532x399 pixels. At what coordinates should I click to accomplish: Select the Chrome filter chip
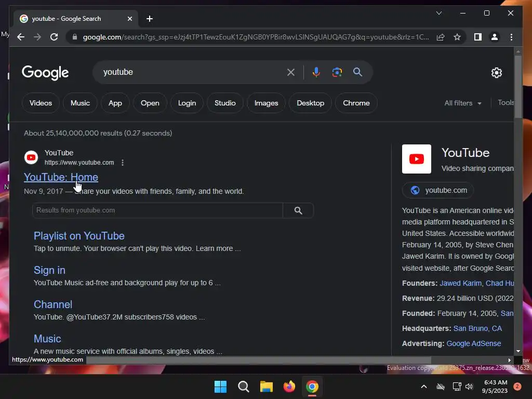click(x=356, y=103)
